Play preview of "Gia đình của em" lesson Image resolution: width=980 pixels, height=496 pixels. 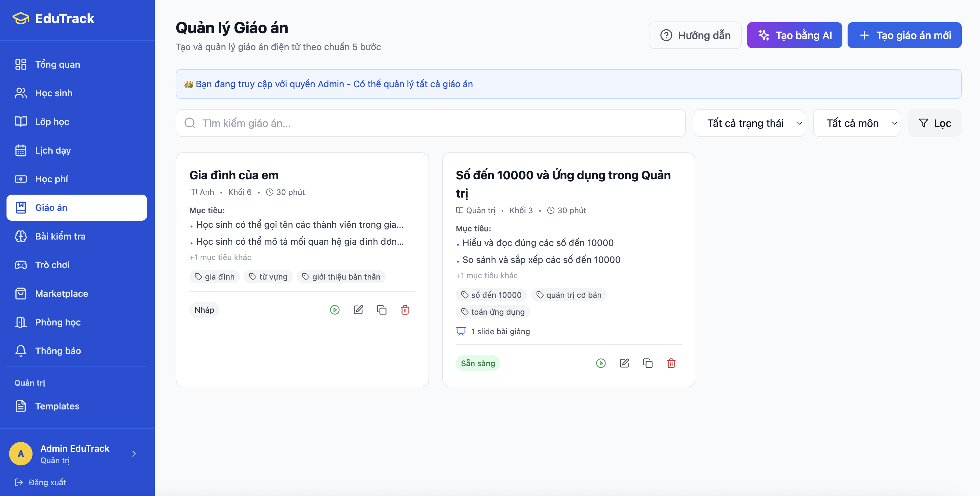(x=335, y=310)
